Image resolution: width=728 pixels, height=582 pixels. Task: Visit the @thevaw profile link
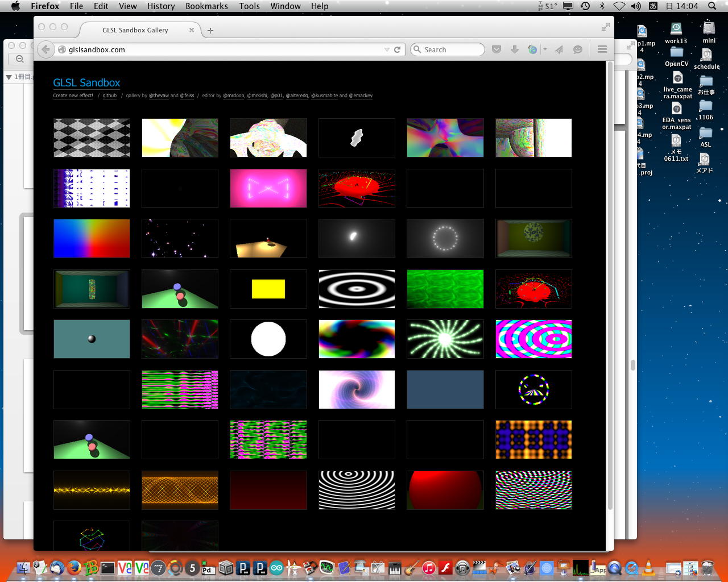[159, 95]
